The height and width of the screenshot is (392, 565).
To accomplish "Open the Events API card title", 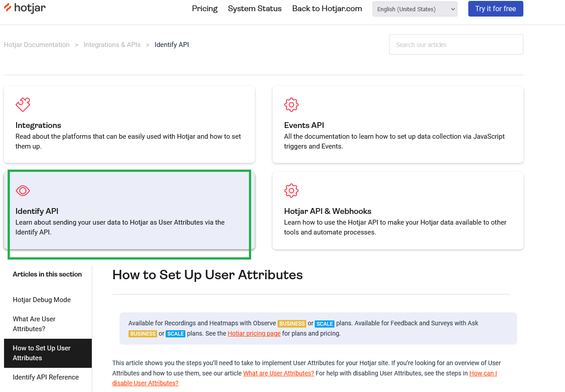I will [304, 125].
